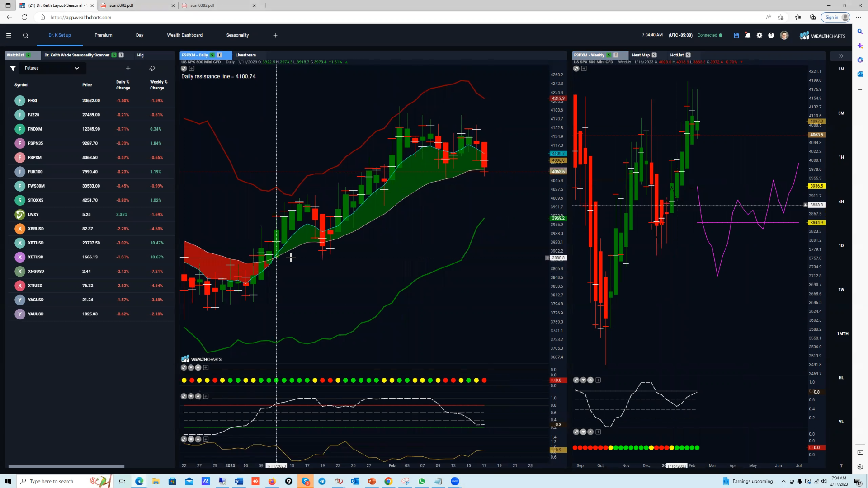This screenshot has height=488, width=868.
Task: Click the Connected status indicator
Action: pos(710,35)
